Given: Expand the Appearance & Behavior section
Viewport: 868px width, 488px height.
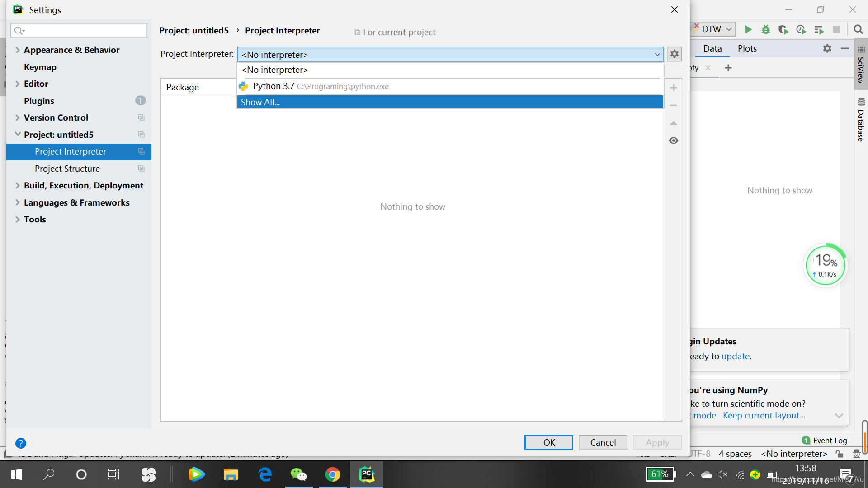Looking at the screenshot, I should [18, 49].
